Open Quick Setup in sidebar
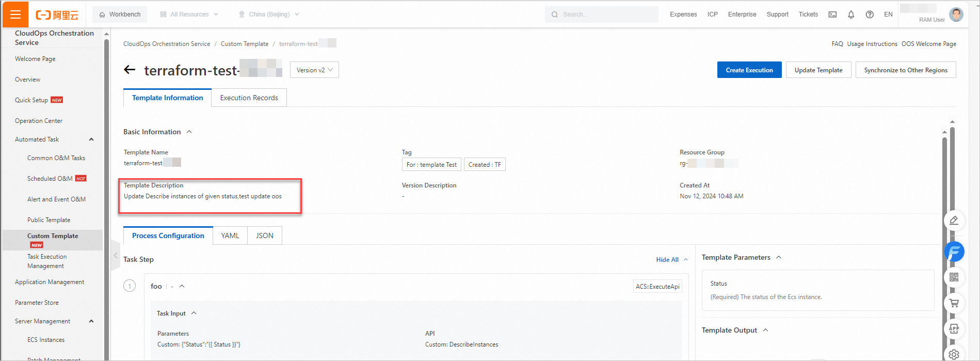Screen dimensions: 980x361 [x=31, y=100]
